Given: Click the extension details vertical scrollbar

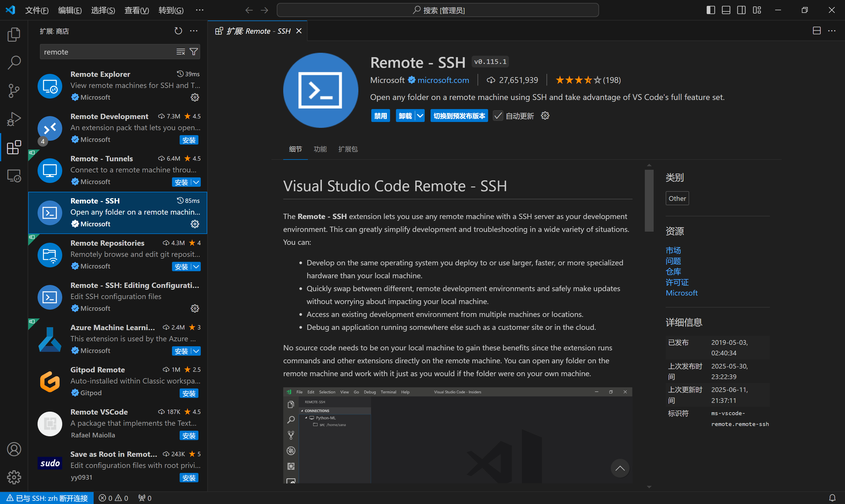Looking at the screenshot, I should coord(649,200).
